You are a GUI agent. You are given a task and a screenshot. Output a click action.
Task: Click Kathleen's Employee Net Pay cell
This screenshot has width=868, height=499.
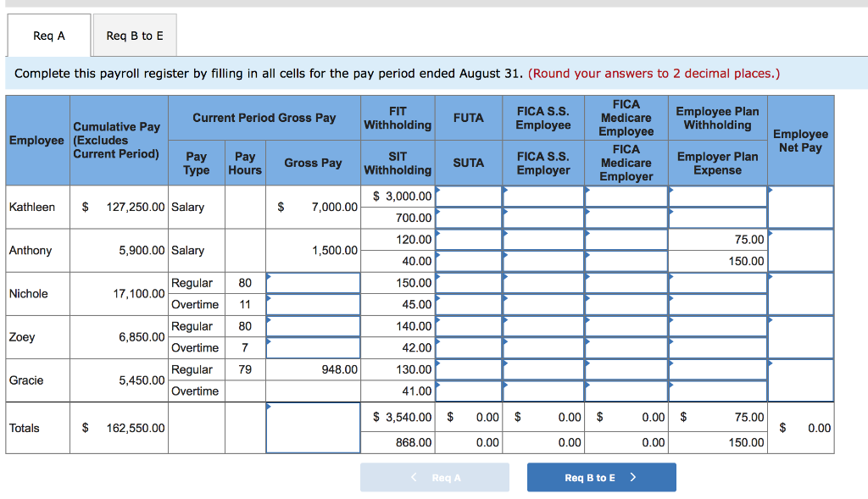coord(800,207)
